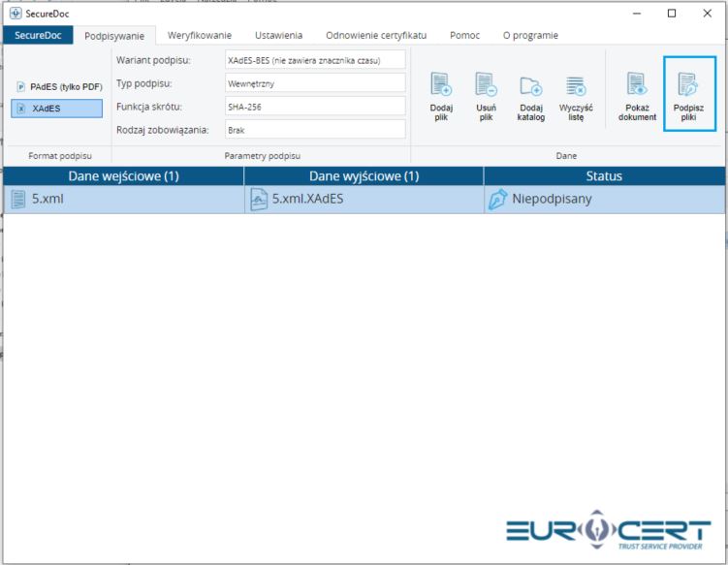
Task: Go to the Odnowienie certyfikatu tab
Action: pos(376,36)
